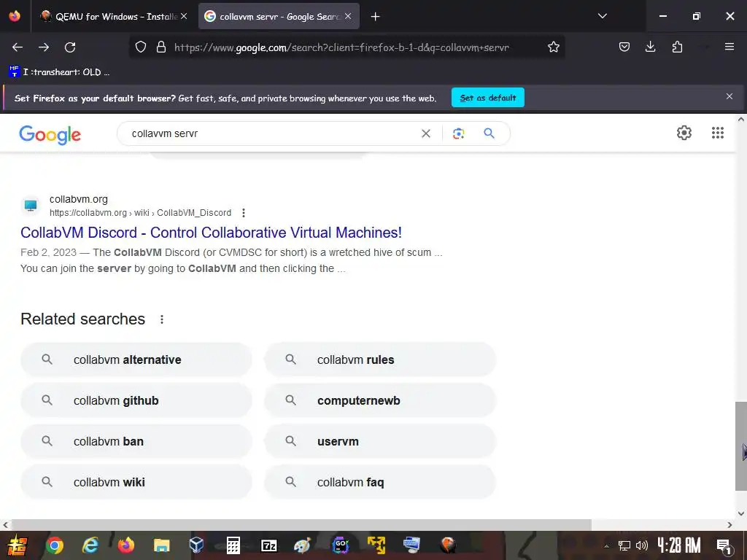Viewport: 747px width, 560px height.
Task: Click the Google logo
Action: [x=50, y=135]
